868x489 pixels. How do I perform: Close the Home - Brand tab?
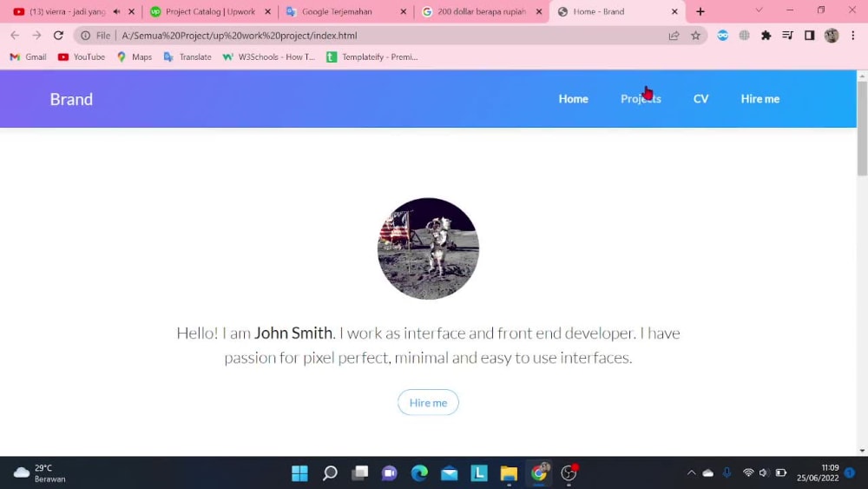[x=674, y=11]
